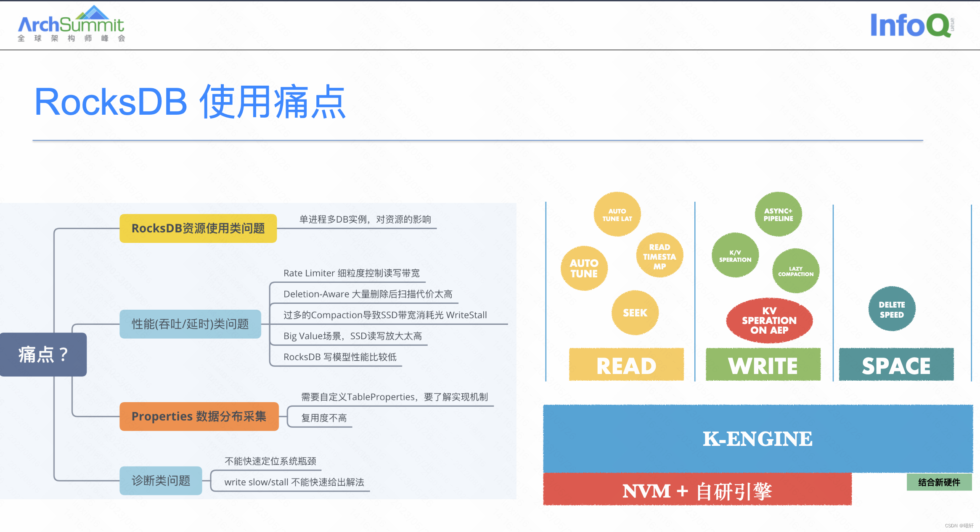
Task: Click the READ TIMESTAMP circle
Action: coord(660,255)
